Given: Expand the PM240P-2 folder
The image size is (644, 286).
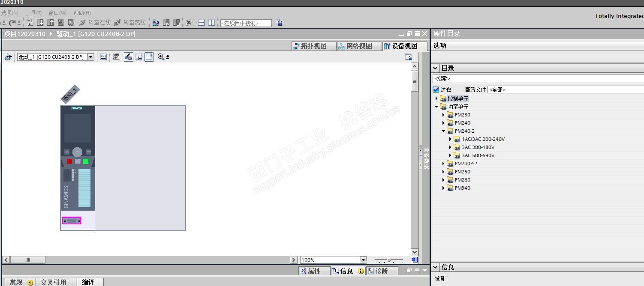Looking at the screenshot, I should (444, 164).
